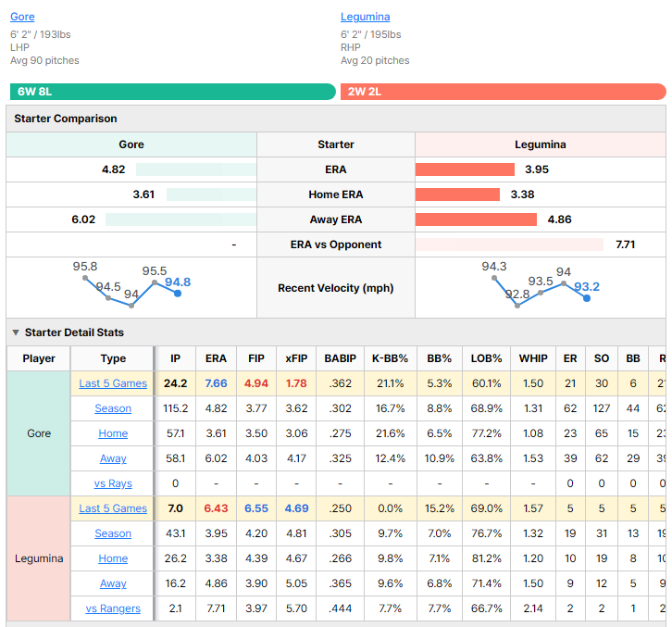The width and height of the screenshot is (672, 627).
Task: Select Legumina's latest velocity point 93.2
Action: click(587, 298)
